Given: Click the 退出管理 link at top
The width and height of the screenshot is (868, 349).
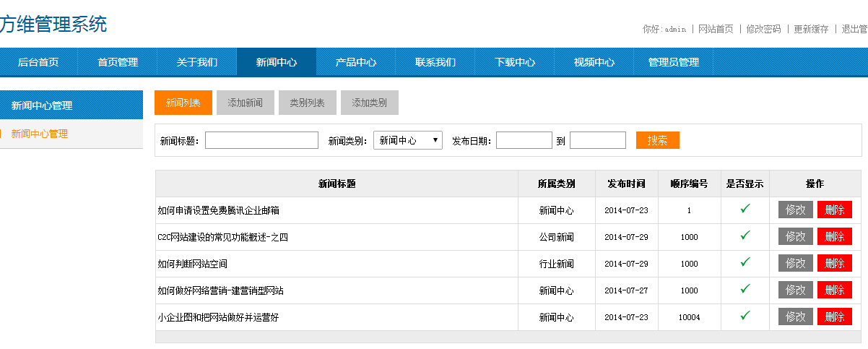Looking at the screenshot, I should pyautogui.click(x=854, y=29).
